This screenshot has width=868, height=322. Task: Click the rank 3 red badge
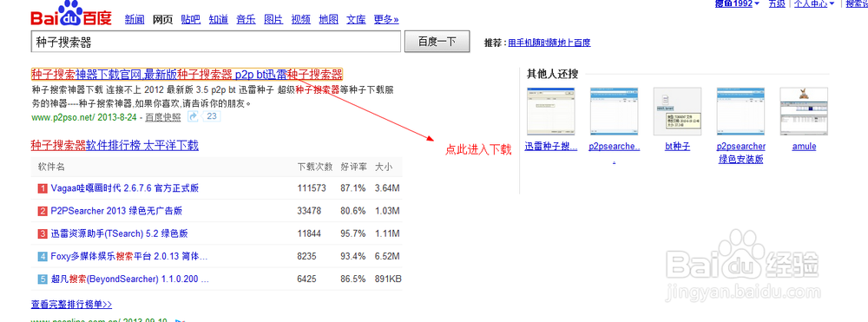click(43, 233)
